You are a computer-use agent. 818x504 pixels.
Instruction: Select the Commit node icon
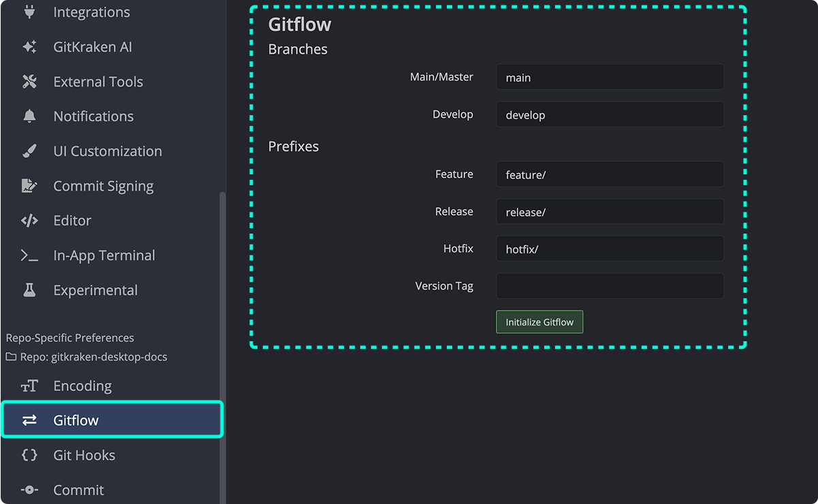pos(29,490)
